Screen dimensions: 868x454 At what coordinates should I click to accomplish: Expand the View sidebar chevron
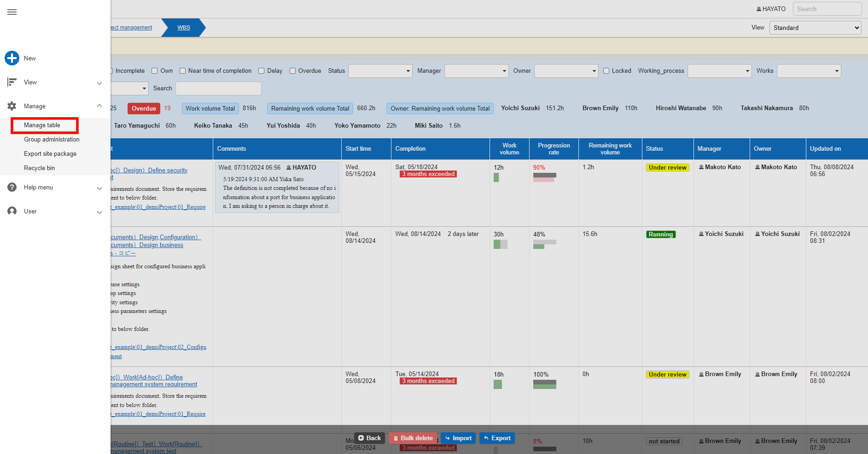point(100,83)
